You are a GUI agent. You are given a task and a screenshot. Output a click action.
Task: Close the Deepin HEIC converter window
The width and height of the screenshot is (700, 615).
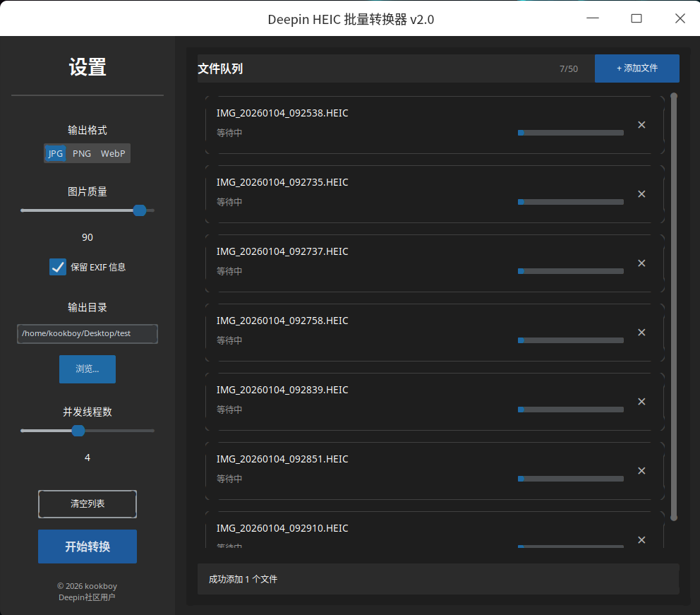pyautogui.click(x=680, y=18)
